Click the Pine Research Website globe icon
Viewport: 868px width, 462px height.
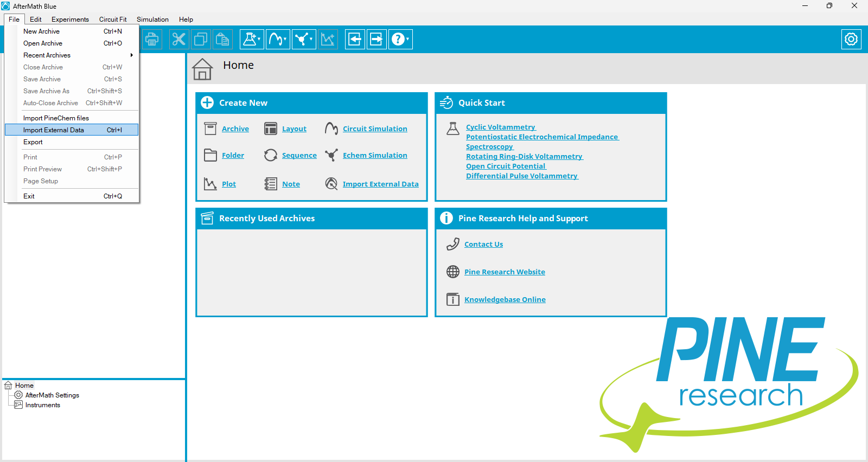click(453, 272)
